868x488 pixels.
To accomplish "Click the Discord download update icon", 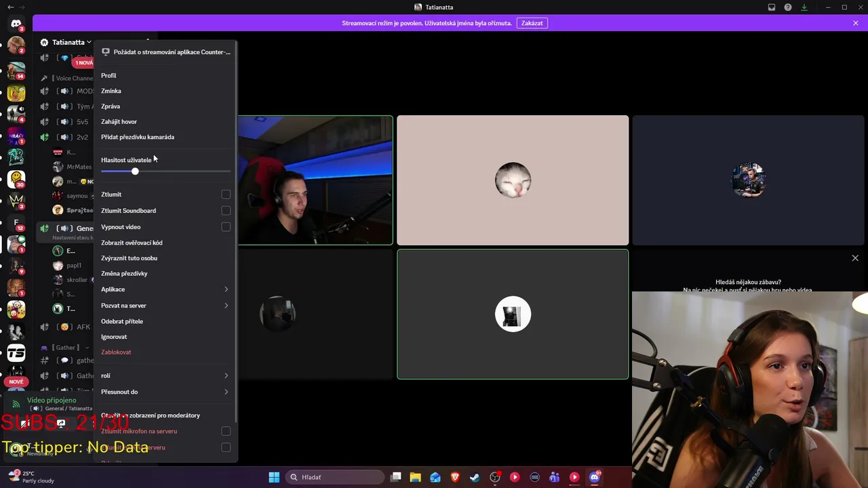I will click(x=804, y=7).
